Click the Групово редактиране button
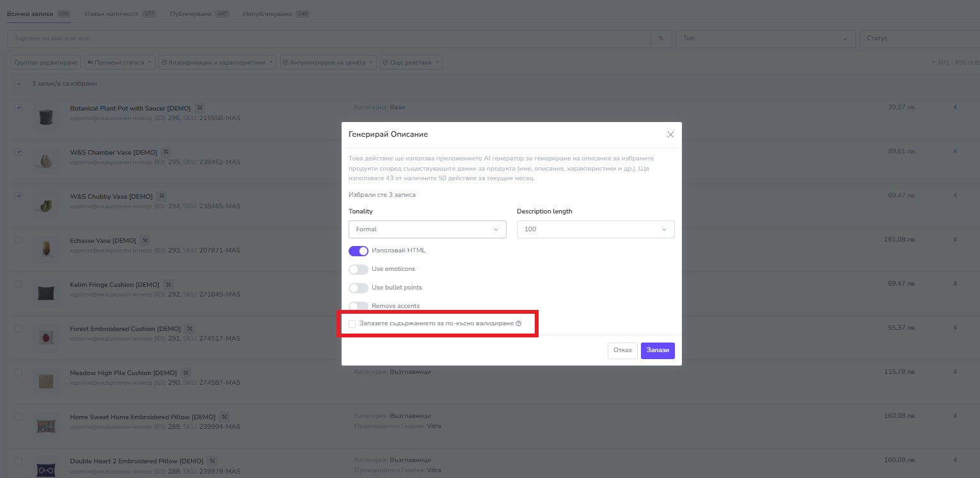The width and height of the screenshot is (980, 478). tap(45, 63)
